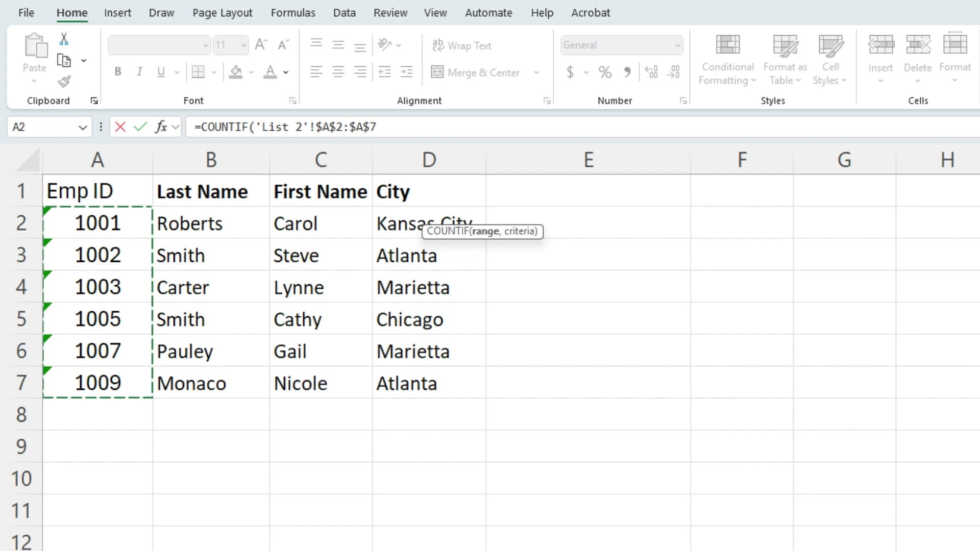Toggle bold formatting
This screenshot has height=551, width=980.
pyautogui.click(x=117, y=71)
